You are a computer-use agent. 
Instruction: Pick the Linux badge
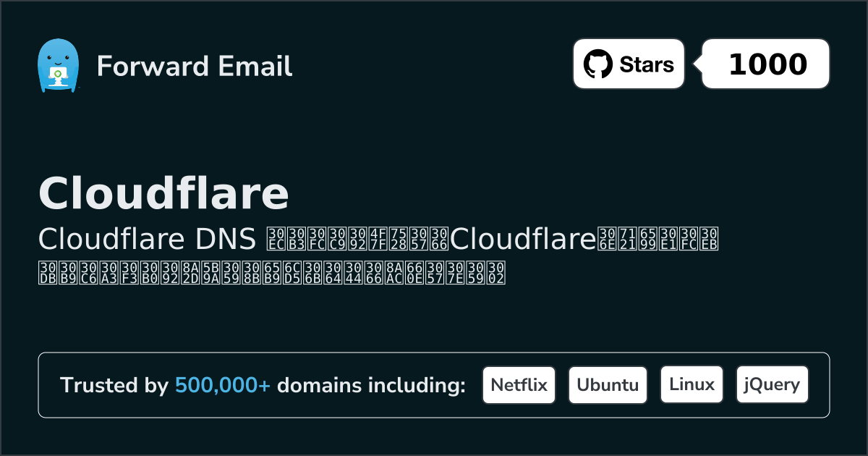pyautogui.click(x=692, y=385)
